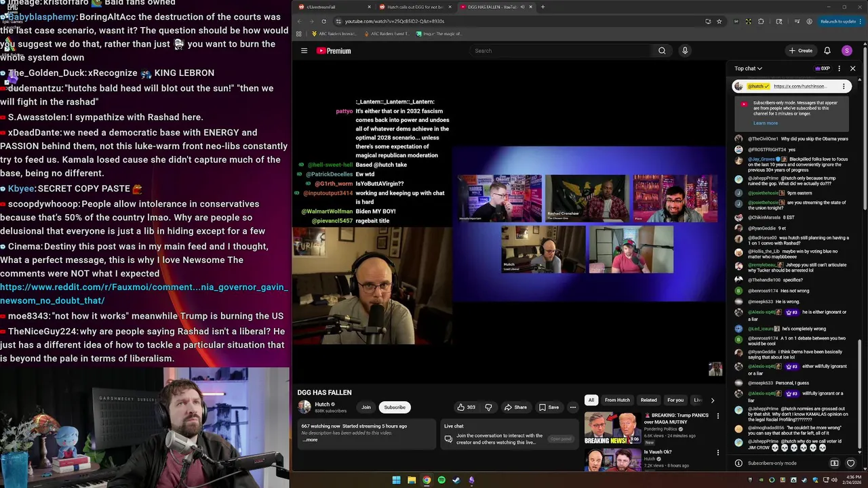
Task: Reload the page in Chrome
Action: coord(323,21)
